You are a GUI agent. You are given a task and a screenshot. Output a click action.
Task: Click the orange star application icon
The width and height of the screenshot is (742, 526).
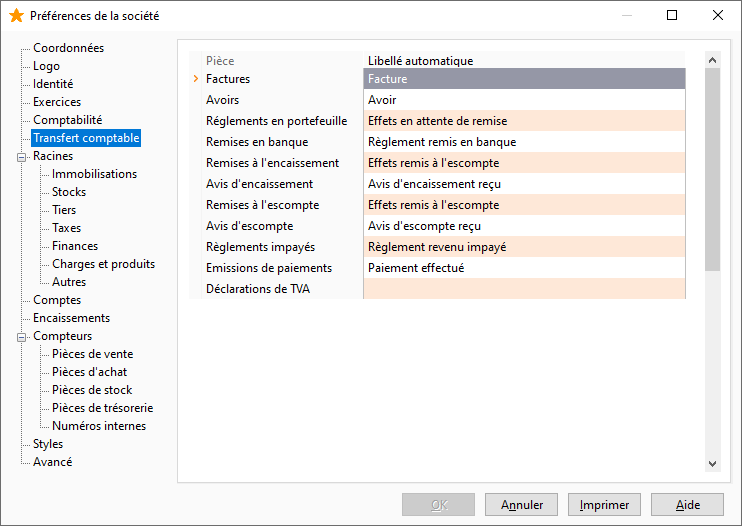(x=16, y=16)
